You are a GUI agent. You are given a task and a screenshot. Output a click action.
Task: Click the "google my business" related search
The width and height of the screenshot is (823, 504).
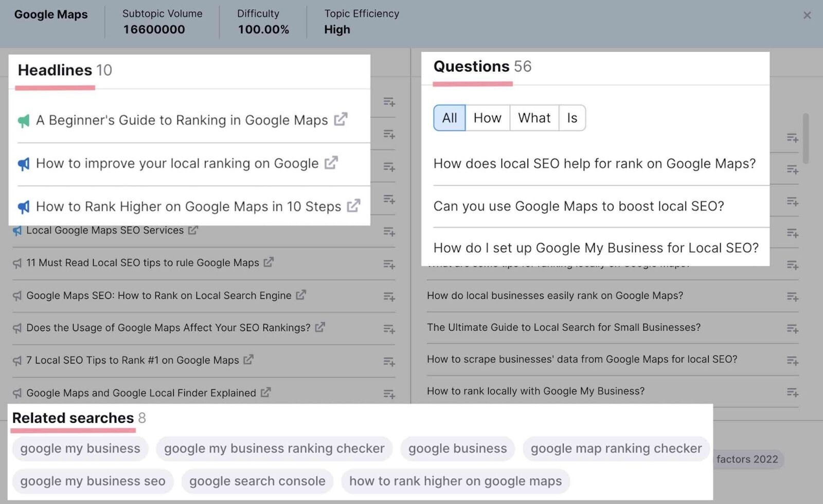coord(80,448)
